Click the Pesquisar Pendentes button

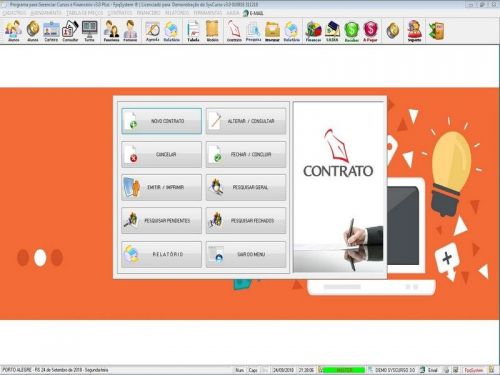(162, 221)
